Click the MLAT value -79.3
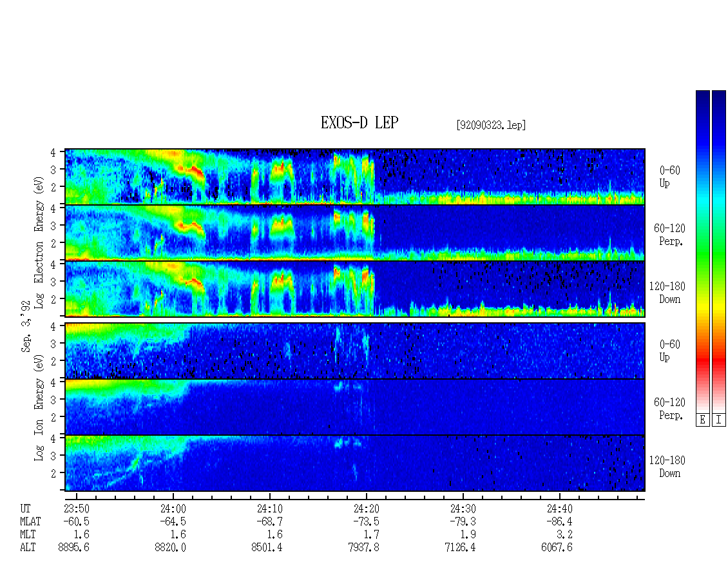Image resolution: width=728 pixels, height=564 pixels. [463, 521]
